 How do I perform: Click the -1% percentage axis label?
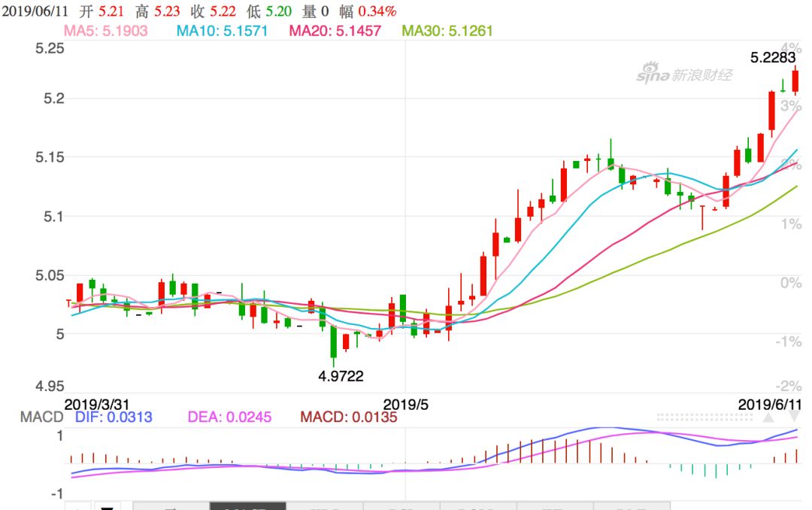click(x=788, y=342)
